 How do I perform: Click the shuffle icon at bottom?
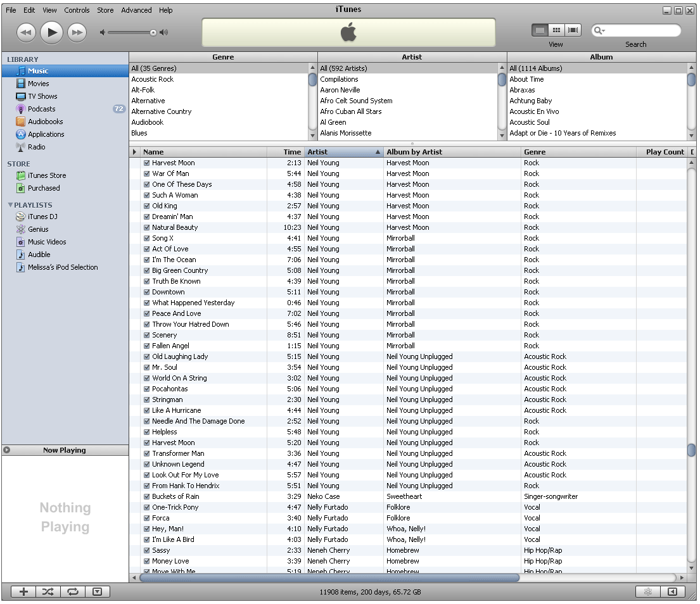coord(48,592)
